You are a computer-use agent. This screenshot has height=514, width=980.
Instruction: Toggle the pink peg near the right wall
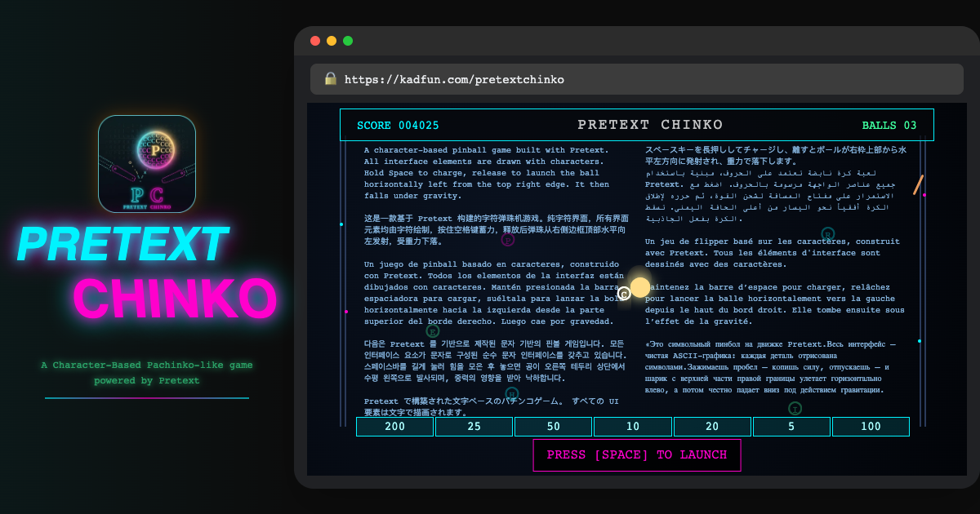[924, 195]
